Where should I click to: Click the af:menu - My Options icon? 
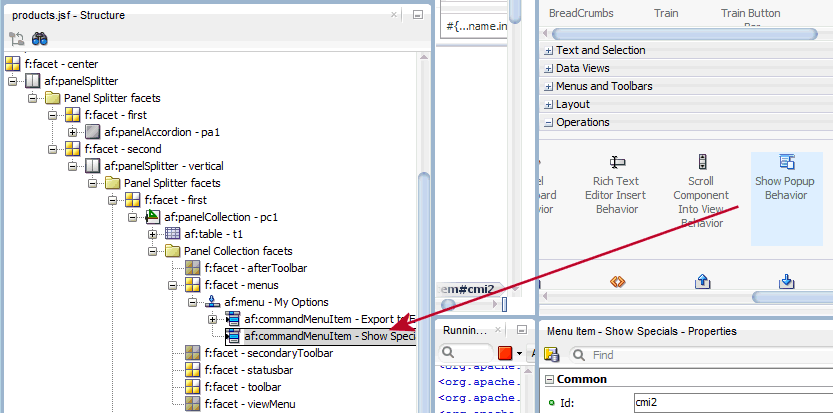tap(212, 302)
